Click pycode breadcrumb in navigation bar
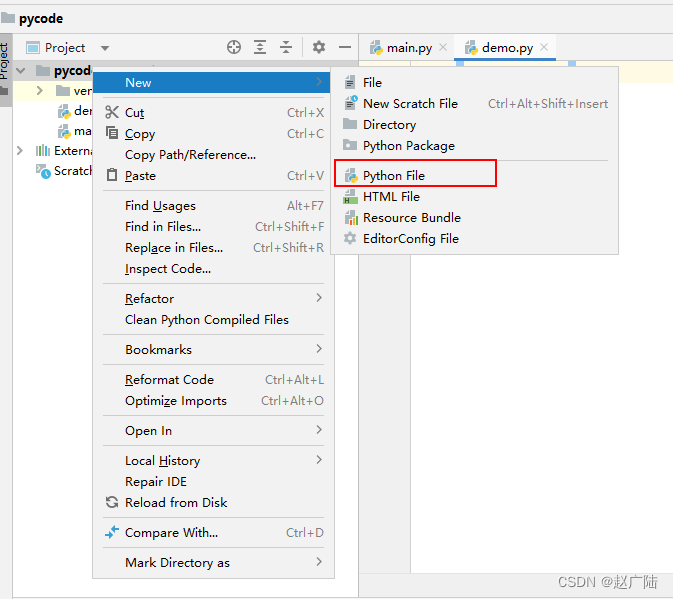 [x=32, y=18]
